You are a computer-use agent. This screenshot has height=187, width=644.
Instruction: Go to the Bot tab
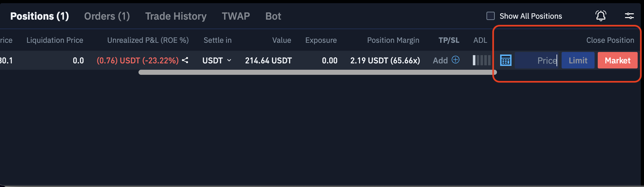tap(273, 16)
